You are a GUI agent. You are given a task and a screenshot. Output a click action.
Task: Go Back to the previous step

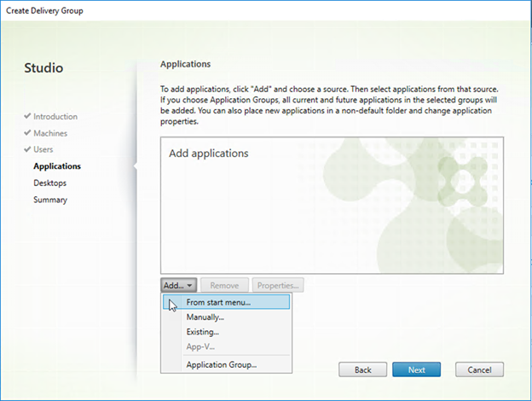pyautogui.click(x=362, y=369)
